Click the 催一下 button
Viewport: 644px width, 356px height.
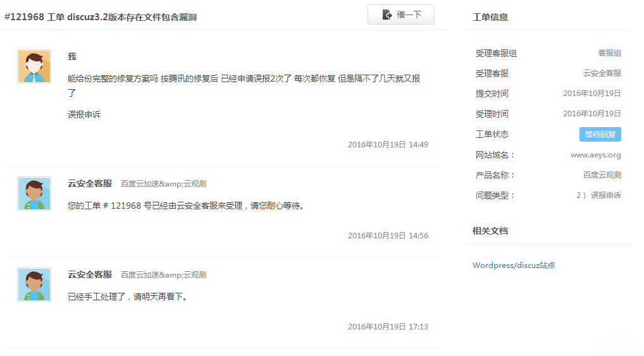coord(400,15)
